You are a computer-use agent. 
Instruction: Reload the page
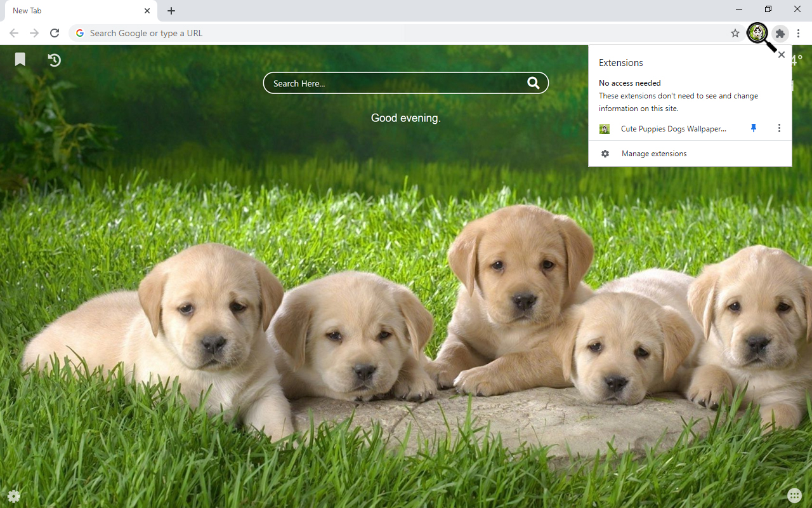[55, 33]
